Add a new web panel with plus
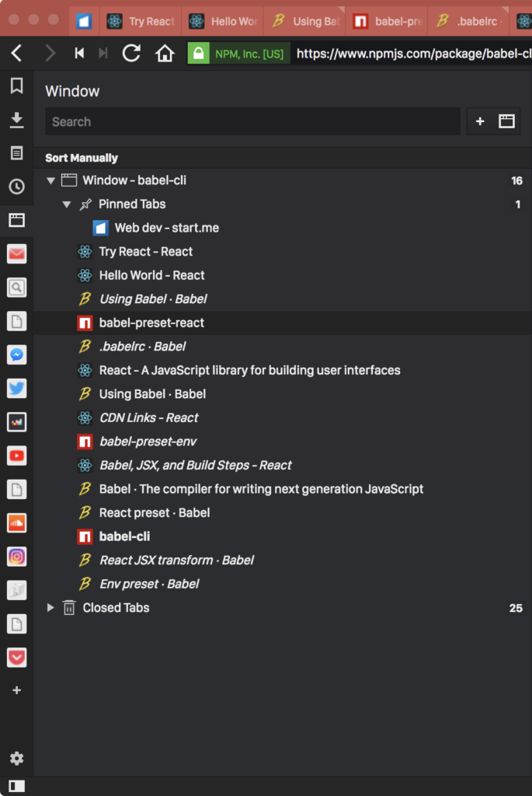Screen dimensions: 532x796 [17, 690]
